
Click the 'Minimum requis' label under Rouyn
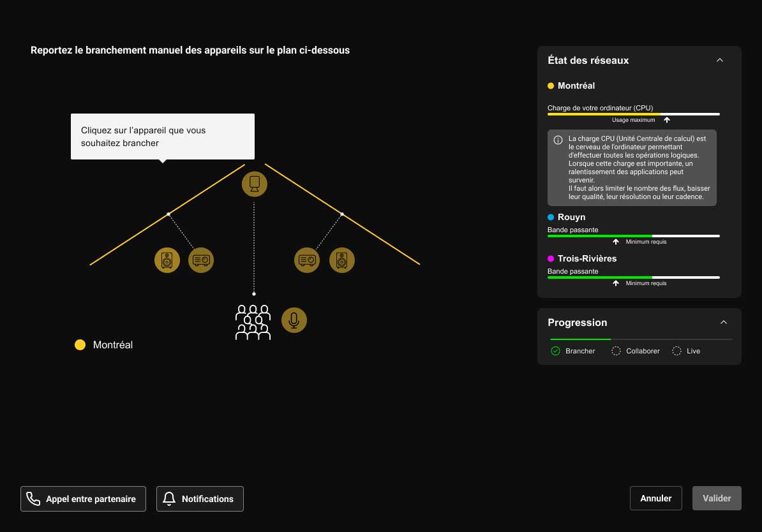click(646, 242)
